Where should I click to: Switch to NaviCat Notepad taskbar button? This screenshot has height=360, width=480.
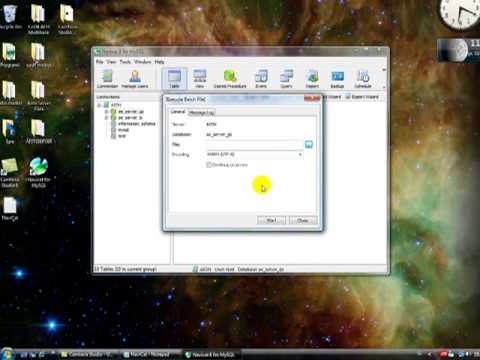pyautogui.click(x=150, y=354)
